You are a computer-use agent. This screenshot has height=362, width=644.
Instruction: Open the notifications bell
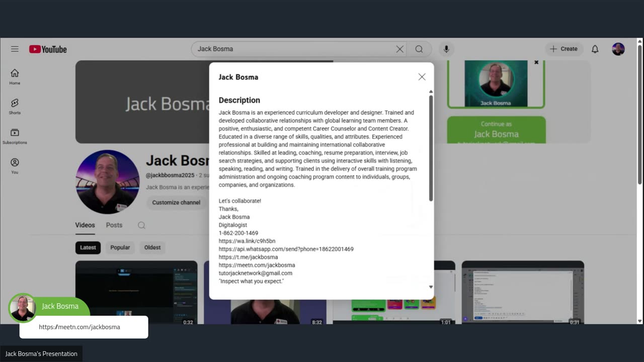595,49
